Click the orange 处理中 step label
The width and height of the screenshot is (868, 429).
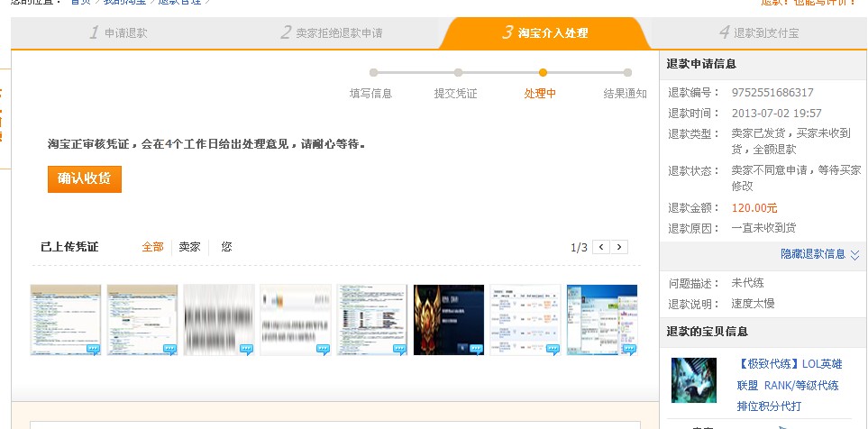540,94
